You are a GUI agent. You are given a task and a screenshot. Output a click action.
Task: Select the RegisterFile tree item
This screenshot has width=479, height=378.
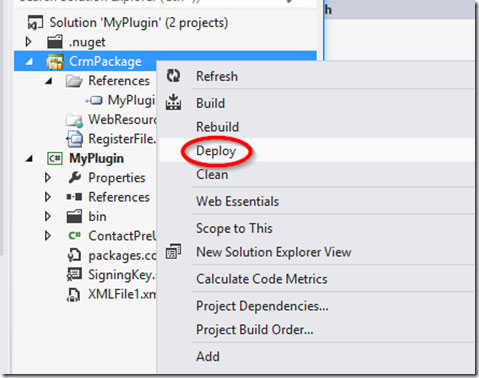pos(122,139)
